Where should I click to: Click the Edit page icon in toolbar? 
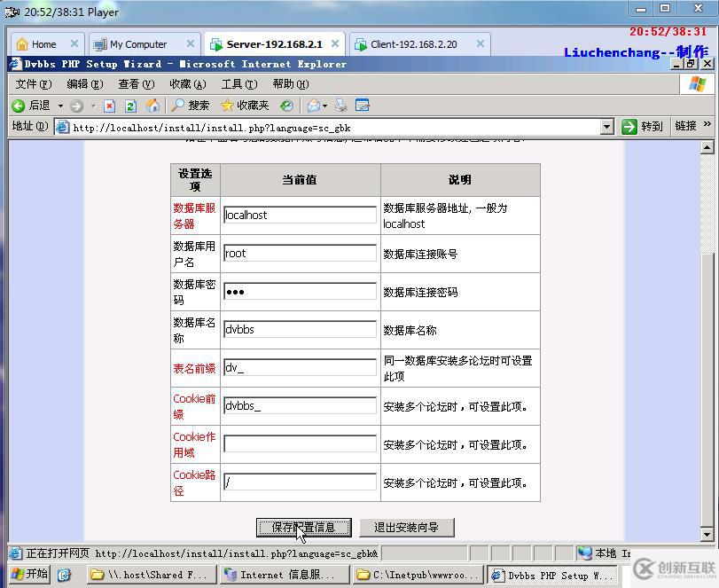click(363, 106)
